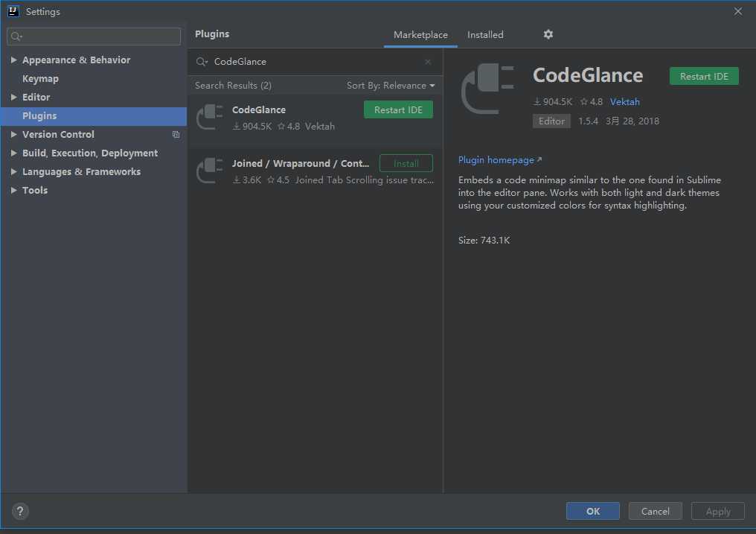This screenshot has width=756, height=534.
Task: Switch to the Installed tab
Action: 485,35
